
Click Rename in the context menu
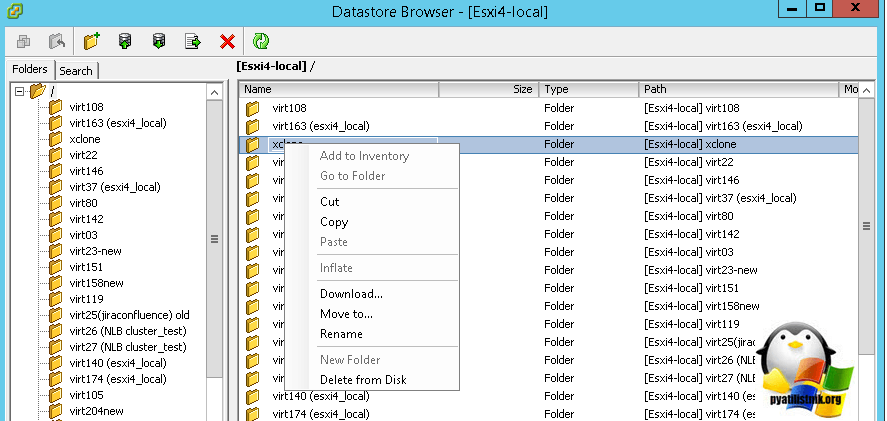pyautogui.click(x=341, y=334)
